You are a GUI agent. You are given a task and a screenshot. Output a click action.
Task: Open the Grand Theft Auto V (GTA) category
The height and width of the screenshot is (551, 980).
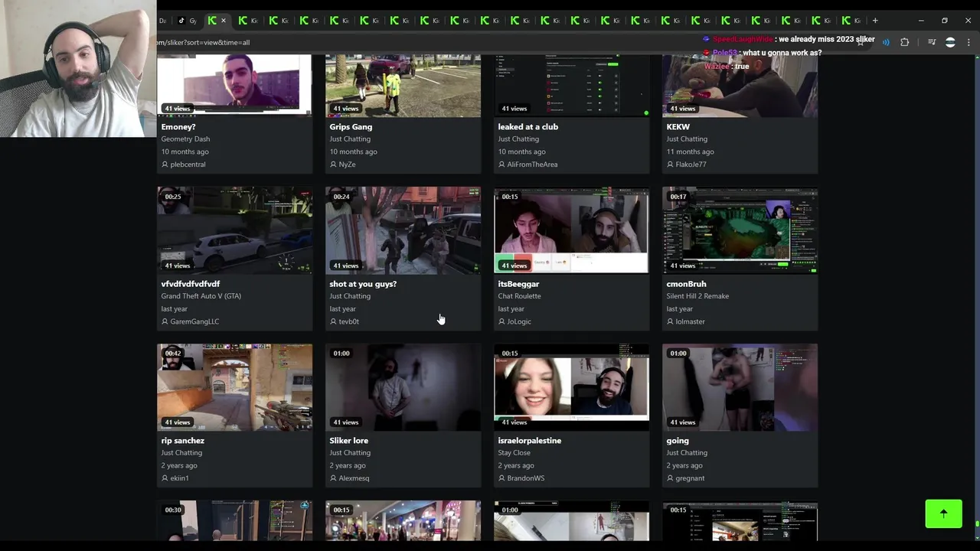point(201,296)
